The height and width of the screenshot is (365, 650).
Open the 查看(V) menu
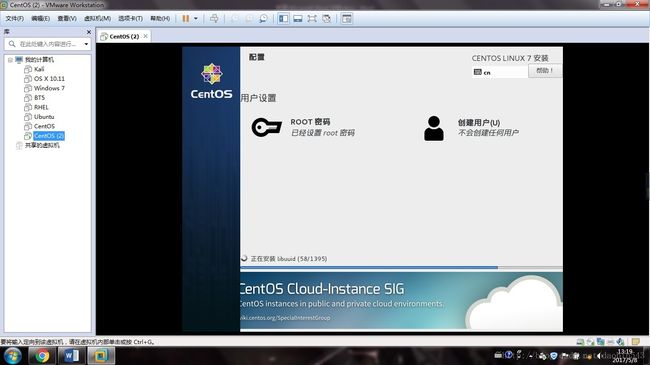click(67, 19)
